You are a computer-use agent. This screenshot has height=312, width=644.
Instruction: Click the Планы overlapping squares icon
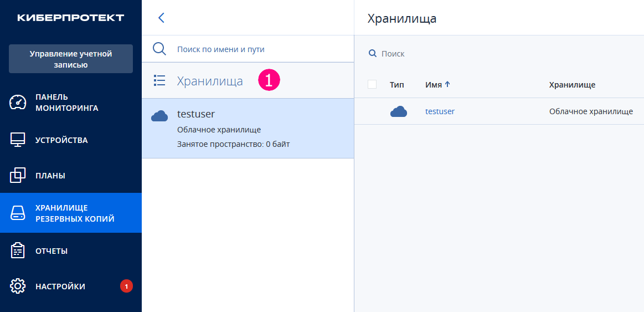click(18, 176)
